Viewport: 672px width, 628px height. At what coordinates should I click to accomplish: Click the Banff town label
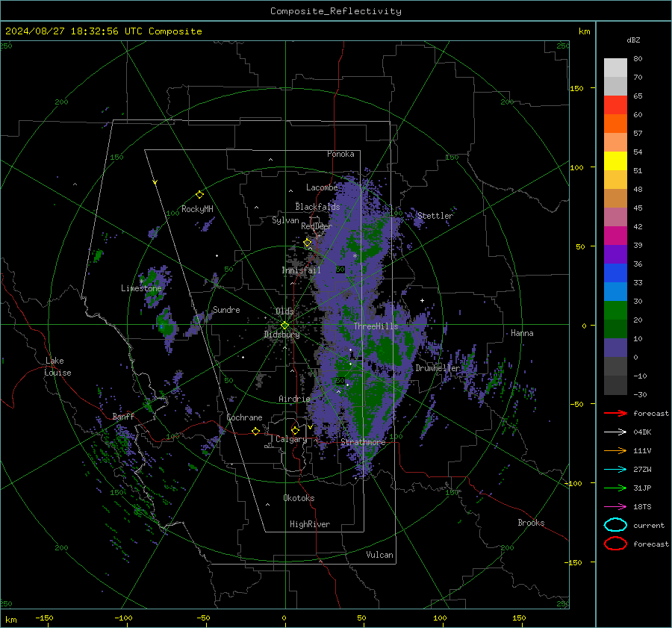[x=123, y=416]
